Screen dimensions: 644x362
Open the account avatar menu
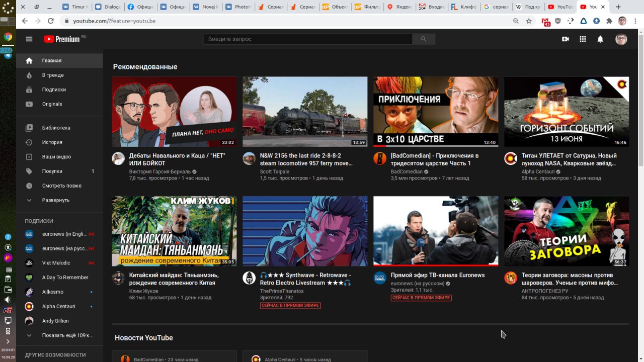tap(621, 39)
